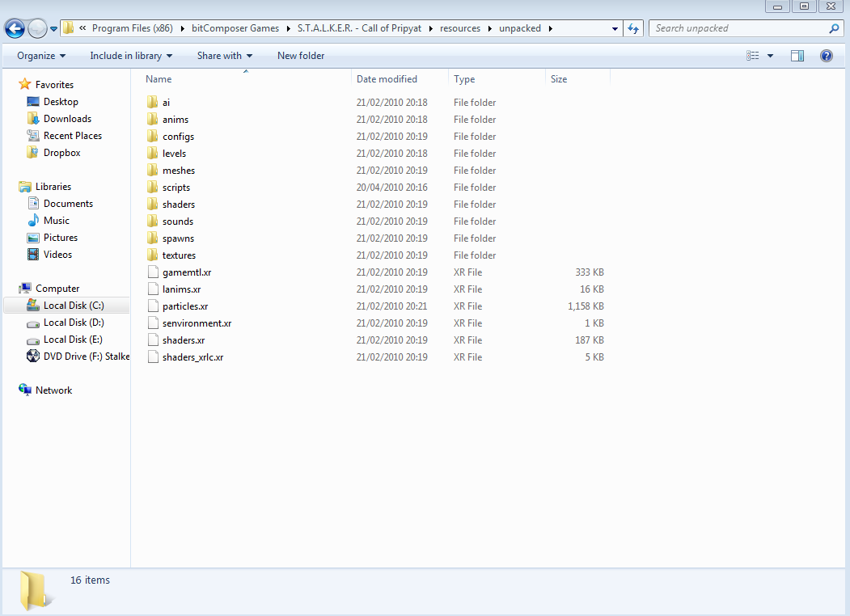The height and width of the screenshot is (616, 850).
Task: Select bitComposer Games breadcrumb
Action: point(235,28)
